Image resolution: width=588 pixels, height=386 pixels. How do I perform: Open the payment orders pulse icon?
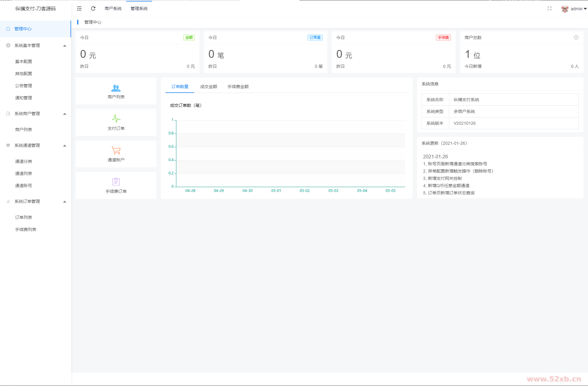(x=116, y=119)
